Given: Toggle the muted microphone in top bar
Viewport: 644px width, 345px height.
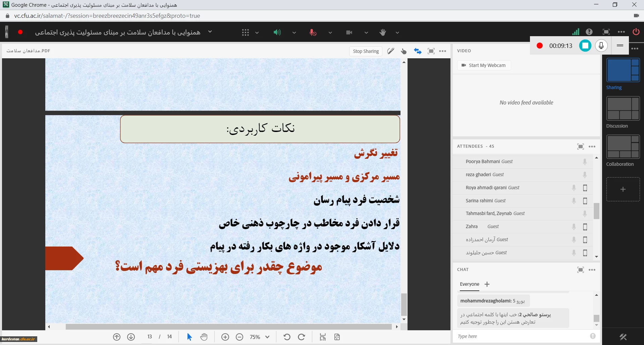Looking at the screenshot, I should (313, 32).
